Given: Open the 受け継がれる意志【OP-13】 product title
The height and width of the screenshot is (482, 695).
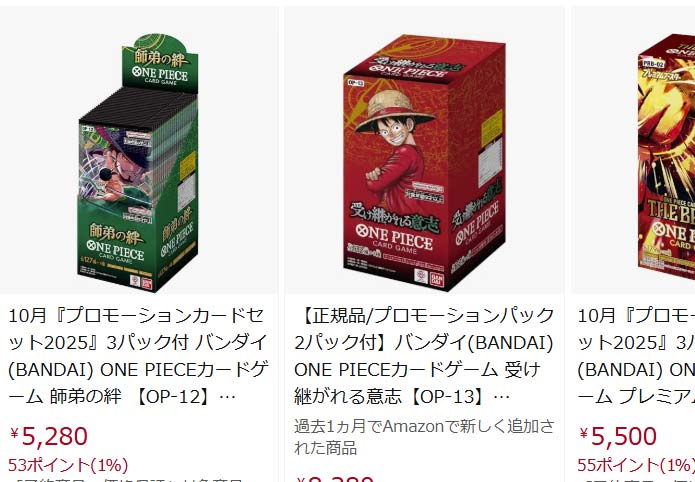Looking at the screenshot, I should click(424, 356).
